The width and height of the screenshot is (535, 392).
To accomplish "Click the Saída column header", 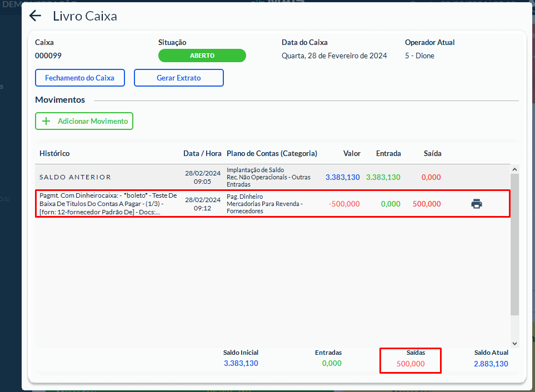I will click(432, 153).
